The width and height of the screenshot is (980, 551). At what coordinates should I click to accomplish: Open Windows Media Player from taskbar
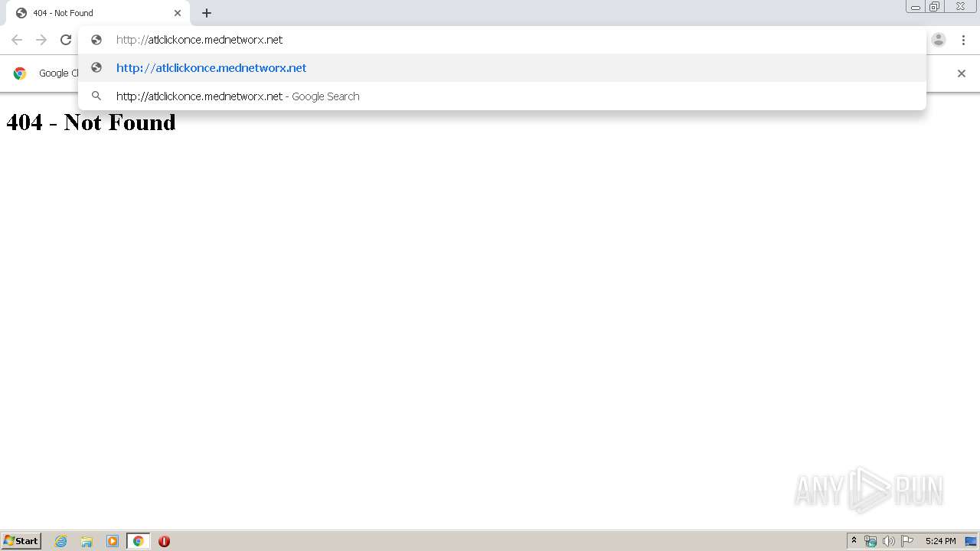pos(113,541)
